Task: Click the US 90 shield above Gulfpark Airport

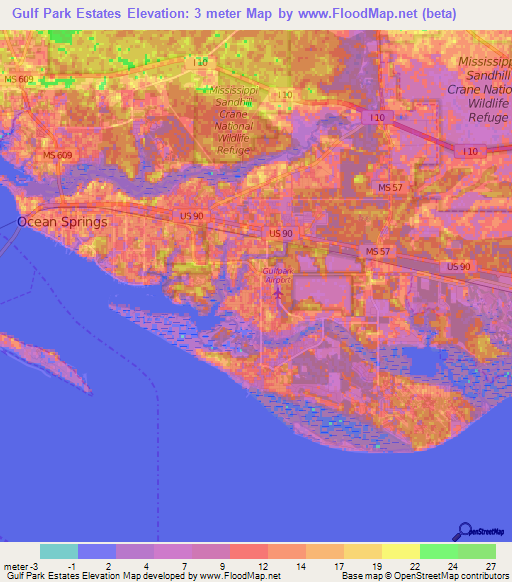Action: click(x=281, y=233)
